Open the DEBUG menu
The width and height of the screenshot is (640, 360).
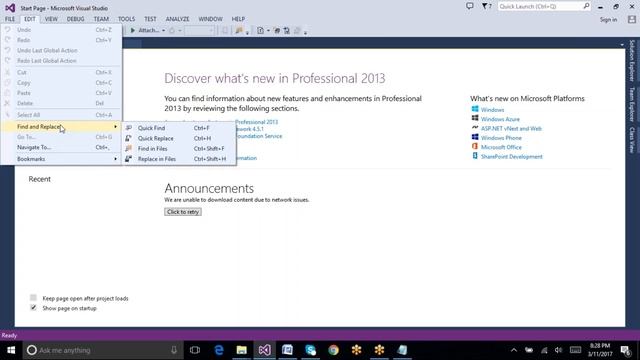click(x=76, y=19)
